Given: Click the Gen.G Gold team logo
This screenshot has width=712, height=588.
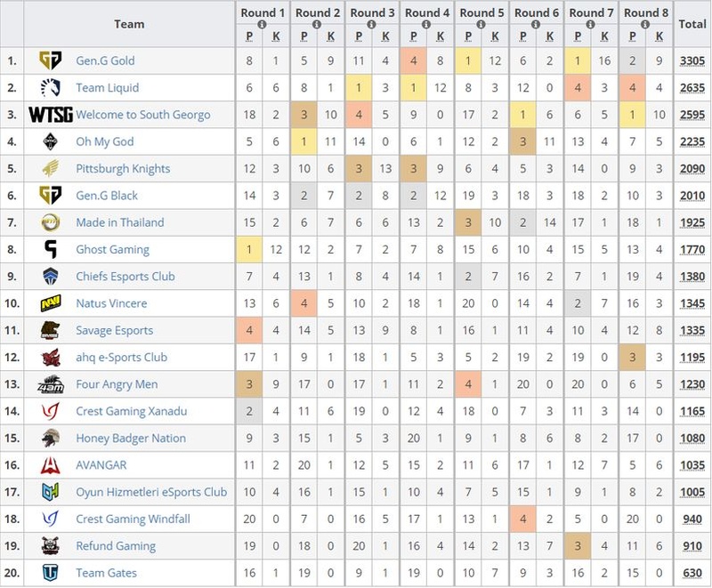Looking at the screenshot, I should tap(50, 60).
